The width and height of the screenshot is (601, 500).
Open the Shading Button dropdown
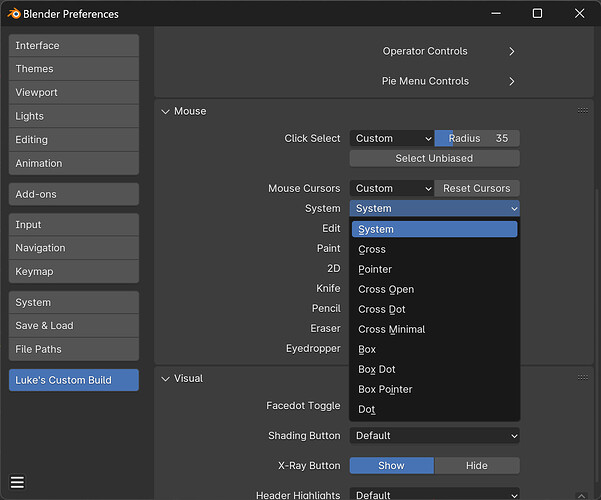[435, 436]
